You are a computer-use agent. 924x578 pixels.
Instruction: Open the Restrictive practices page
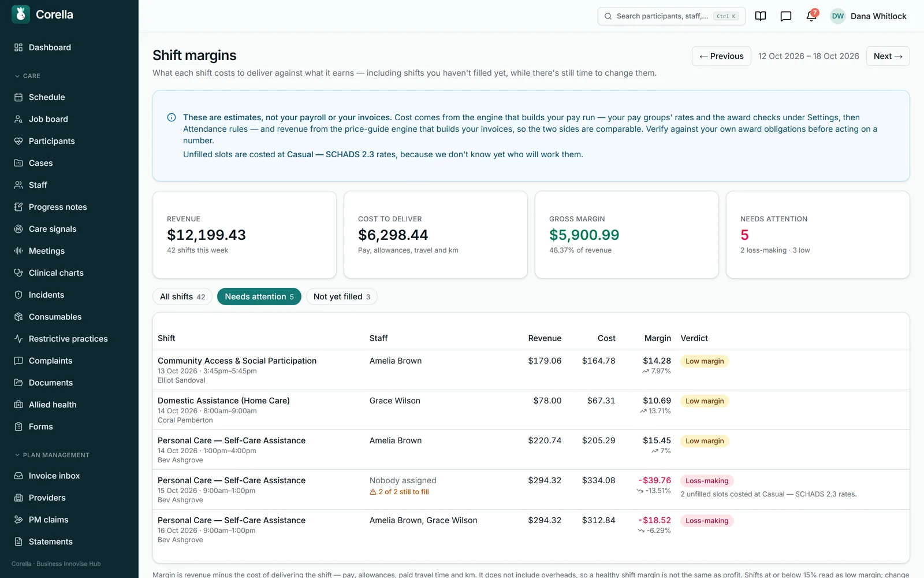(69, 339)
